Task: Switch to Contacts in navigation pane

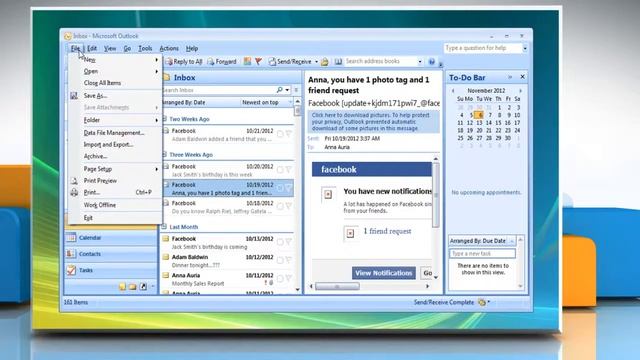Action: coord(110,254)
